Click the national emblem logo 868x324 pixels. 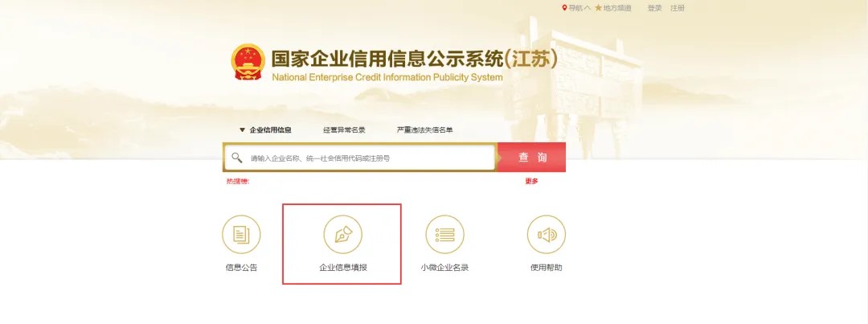[x=248, y=62]
